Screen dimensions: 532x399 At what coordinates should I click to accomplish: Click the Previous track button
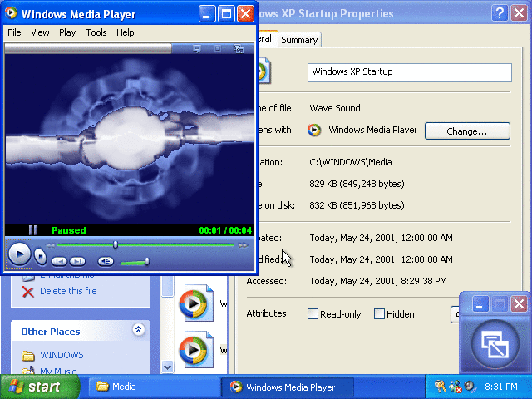click(59, 261)
